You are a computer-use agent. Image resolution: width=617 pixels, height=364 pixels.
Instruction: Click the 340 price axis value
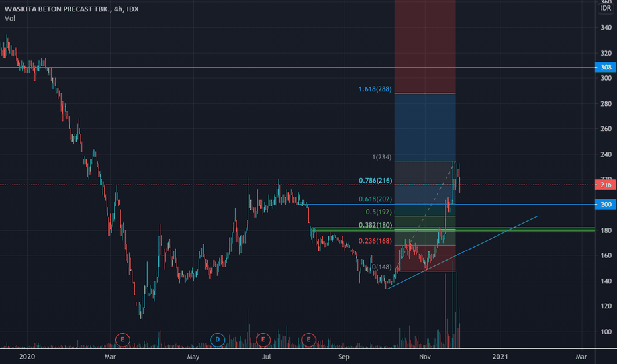[606, 28]
